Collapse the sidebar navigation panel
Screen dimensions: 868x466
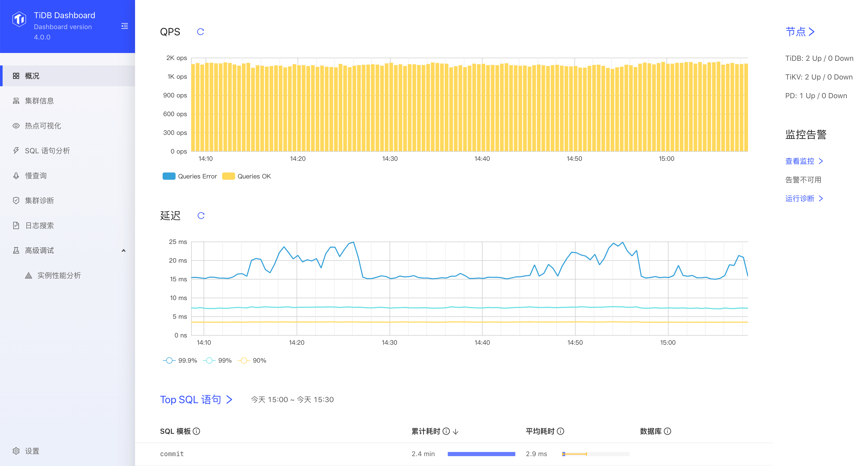(x=124, y=26)
